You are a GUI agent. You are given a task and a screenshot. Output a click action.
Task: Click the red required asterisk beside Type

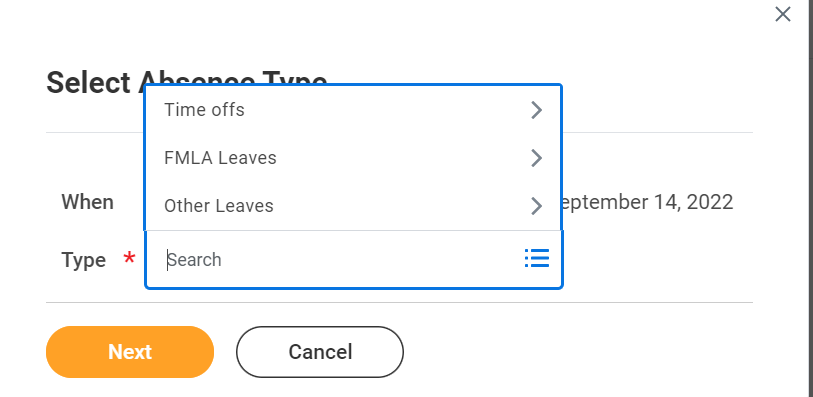click(x=129, y=257)
